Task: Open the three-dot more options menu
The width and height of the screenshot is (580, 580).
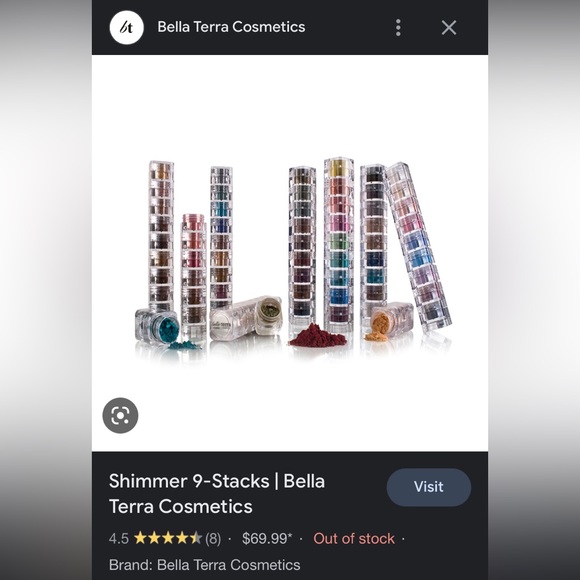Action: coord(398,27)
